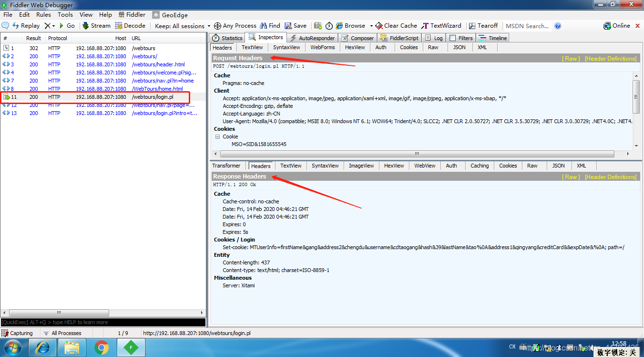Screen dimensions: 644x357
Task: Select the response Caching tab
Action: click(x=480, y=166)
